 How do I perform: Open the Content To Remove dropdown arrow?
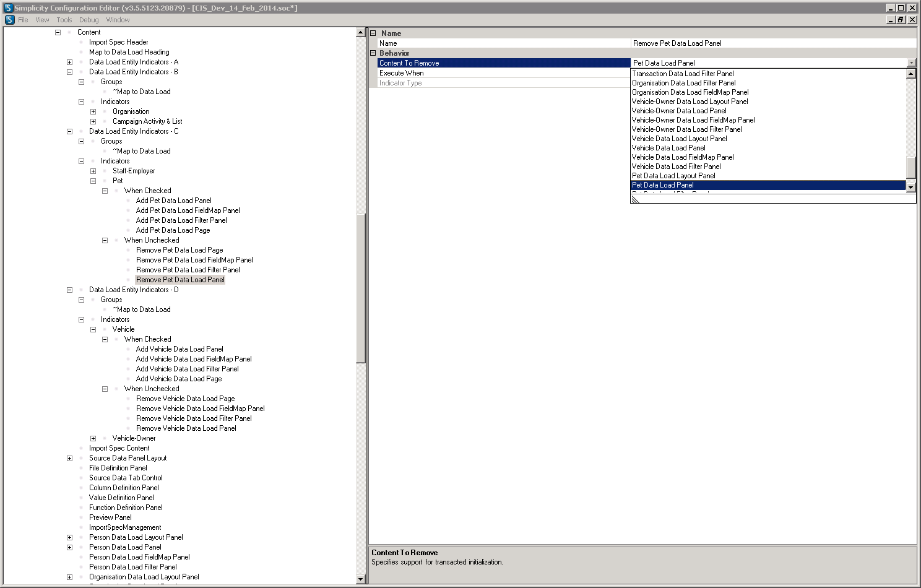911,63
